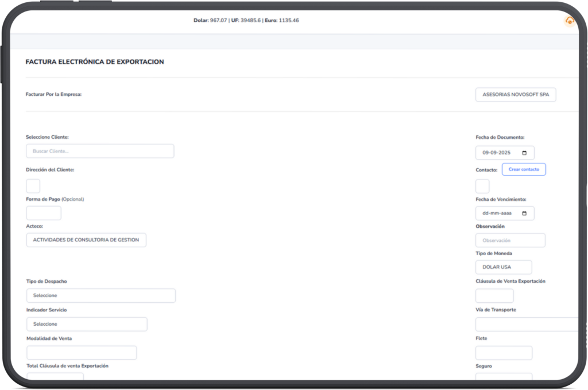Viewport: 588px width, 390px height.
Task: Open the Forma de Pago dropdown
Action: tap(44, 213)
